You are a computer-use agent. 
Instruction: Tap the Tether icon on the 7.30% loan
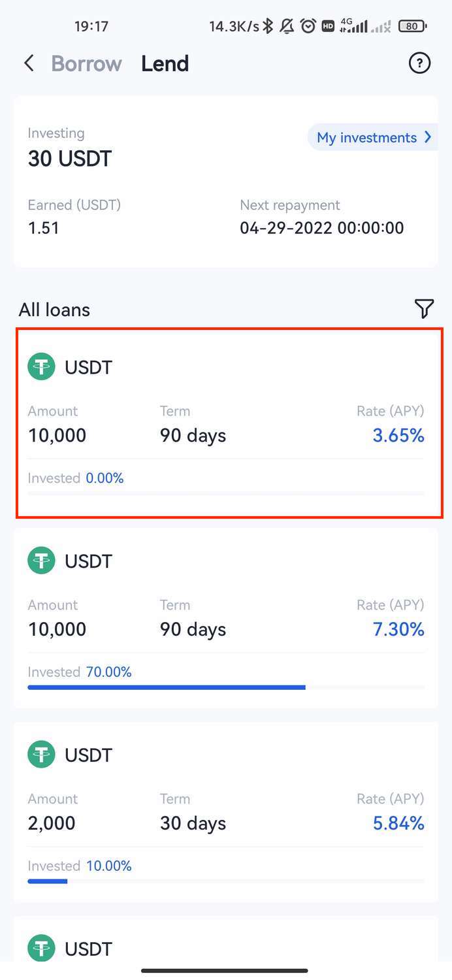point(42,561)
